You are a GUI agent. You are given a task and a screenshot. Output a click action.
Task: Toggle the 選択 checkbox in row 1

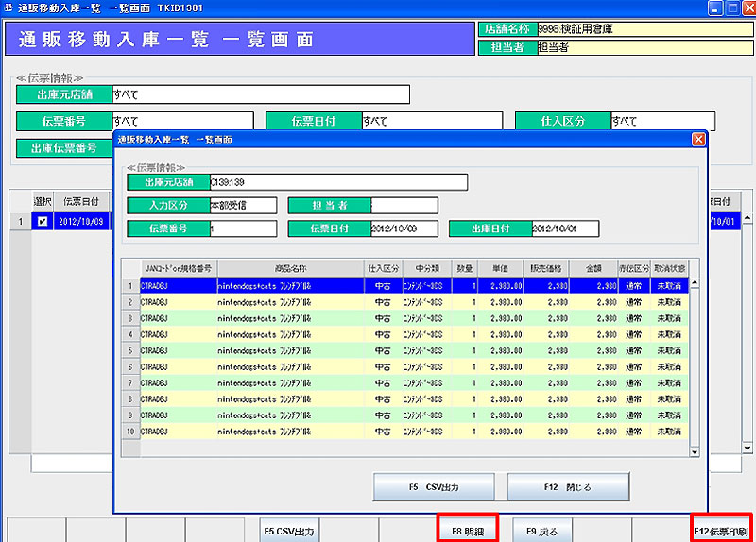(42, 222)
